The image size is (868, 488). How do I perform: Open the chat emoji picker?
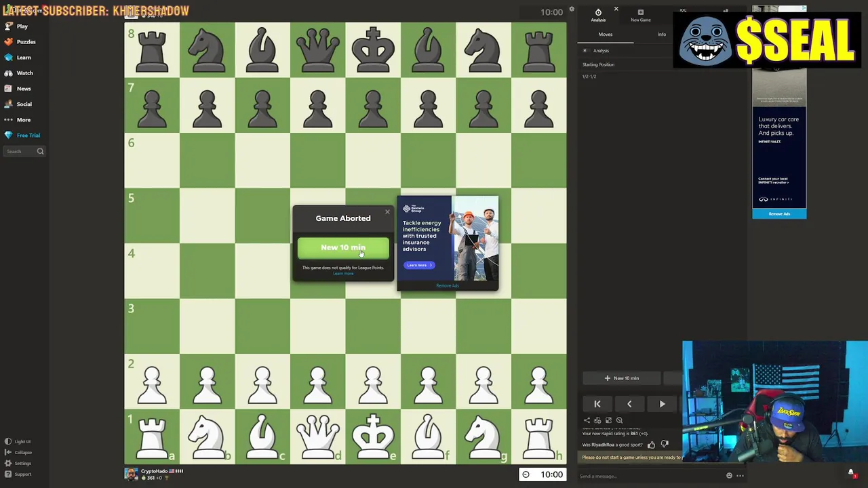pyautogui.click(x=730, y=476)
